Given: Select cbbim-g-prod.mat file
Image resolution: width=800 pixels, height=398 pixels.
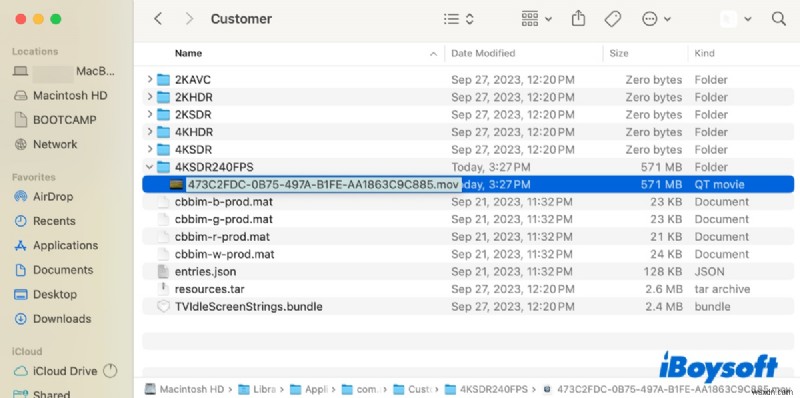Looking at the screenshot, I should click(x=223, y=219).
